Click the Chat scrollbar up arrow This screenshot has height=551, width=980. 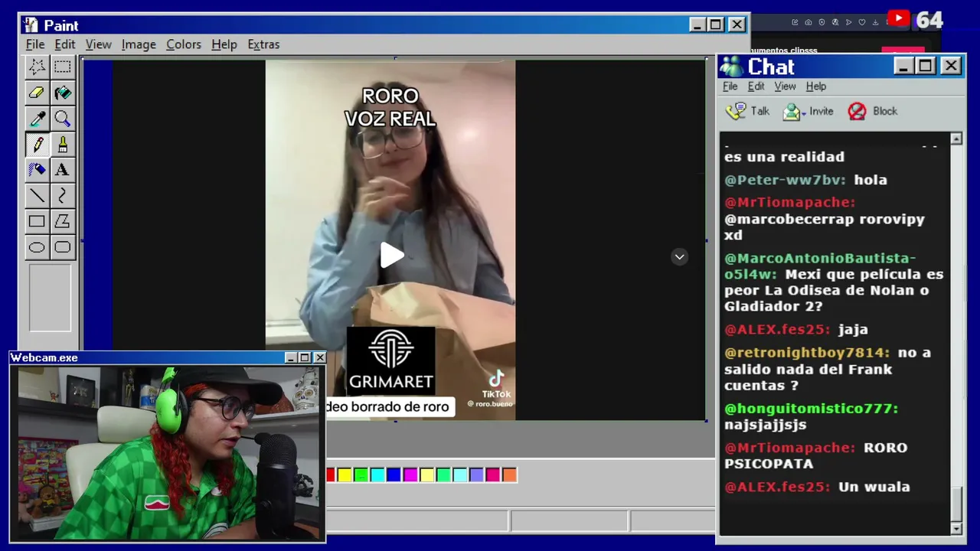(x=956, y=139)
